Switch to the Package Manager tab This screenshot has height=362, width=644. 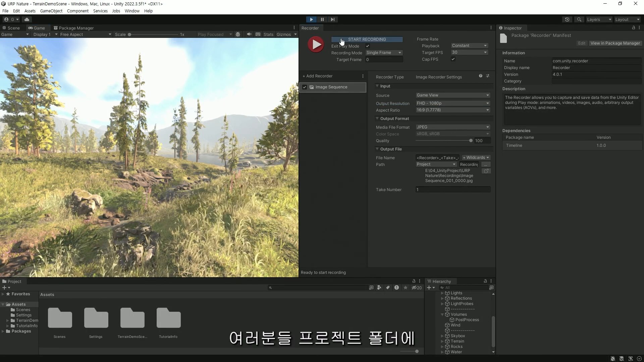[x=73, y=28]
